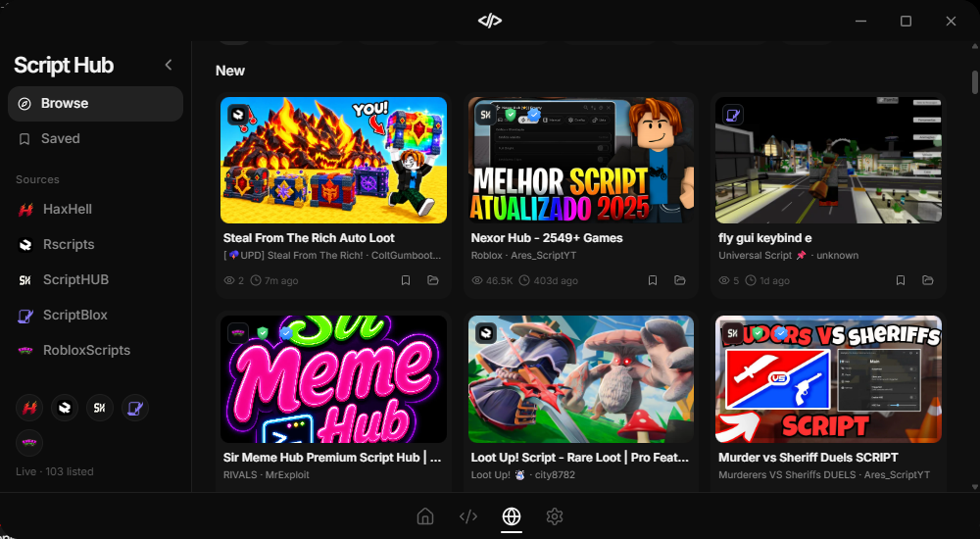Click the code logo in title bar

coord(490,22)
